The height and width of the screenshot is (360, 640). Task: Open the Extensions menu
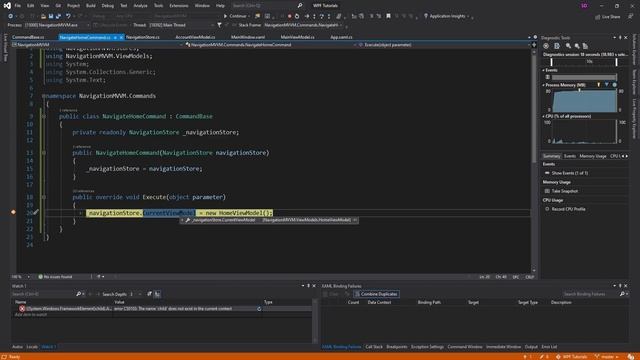tap(179, 6)
